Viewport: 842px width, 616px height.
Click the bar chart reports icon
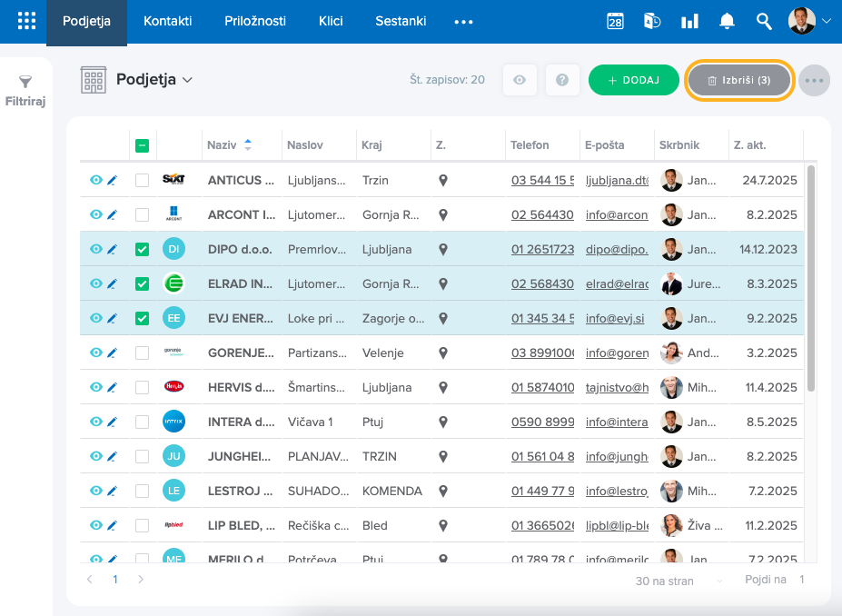pos(689,21)
